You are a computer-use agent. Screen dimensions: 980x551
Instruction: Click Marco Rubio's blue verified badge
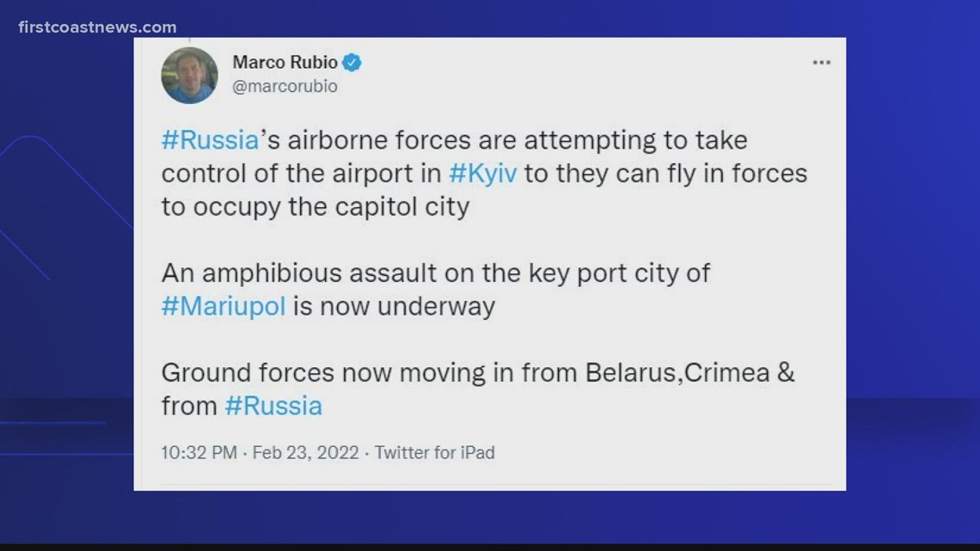pyautogui.click(x=353, y=62)
